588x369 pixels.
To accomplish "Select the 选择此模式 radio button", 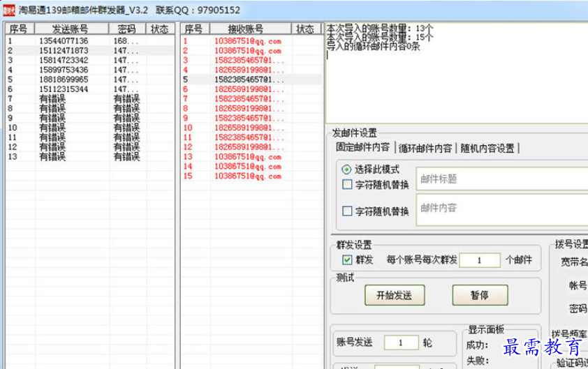I will coord(347,170).
